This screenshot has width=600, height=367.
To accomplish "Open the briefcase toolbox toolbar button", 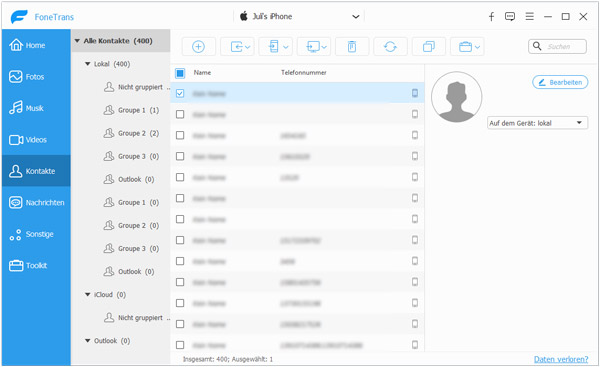I will tap(467, 47).
